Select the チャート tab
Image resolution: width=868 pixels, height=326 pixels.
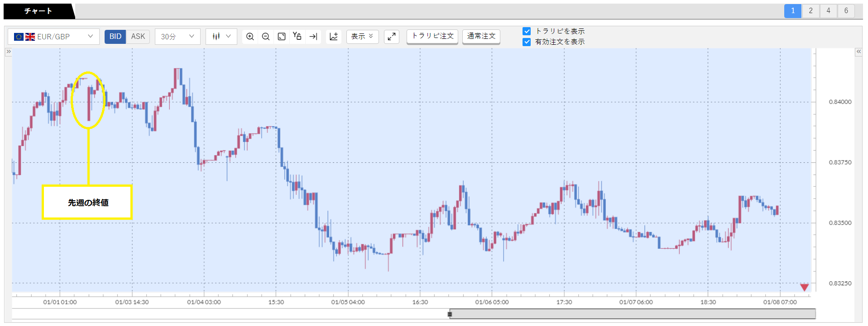38,11
